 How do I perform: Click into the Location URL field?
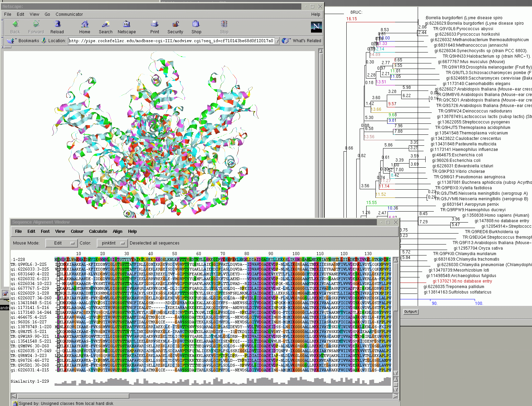click(171, 41)
